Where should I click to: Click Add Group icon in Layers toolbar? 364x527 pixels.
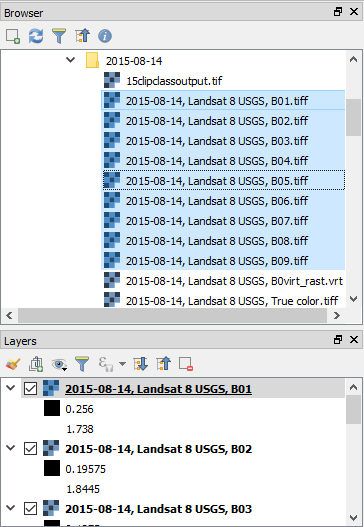36,364
